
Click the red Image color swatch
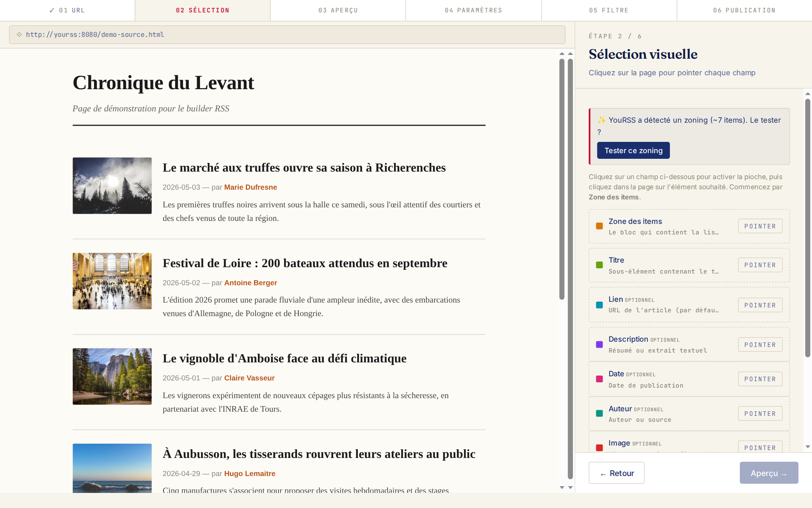(600, 448)
